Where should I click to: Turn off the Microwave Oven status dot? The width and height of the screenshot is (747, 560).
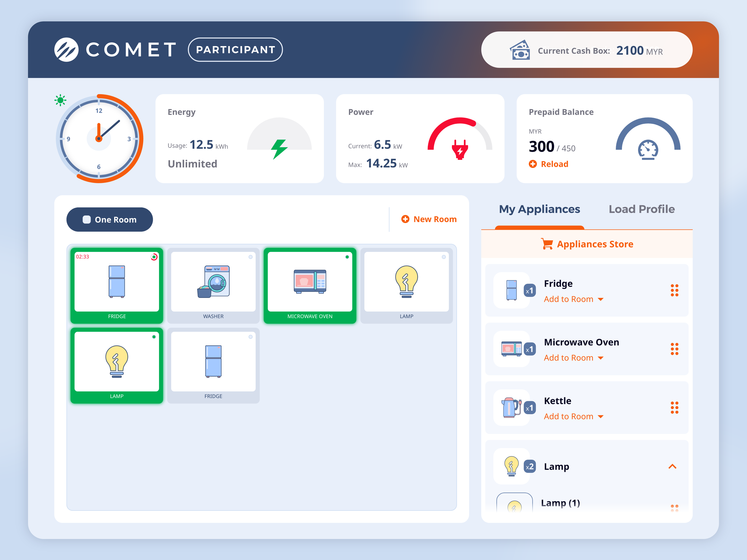pyautogui.click(x=347, y=257)
